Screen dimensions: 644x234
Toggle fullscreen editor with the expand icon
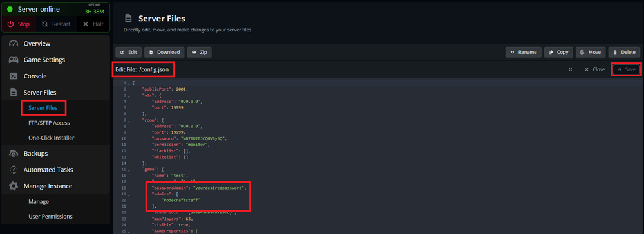[570, 69]
